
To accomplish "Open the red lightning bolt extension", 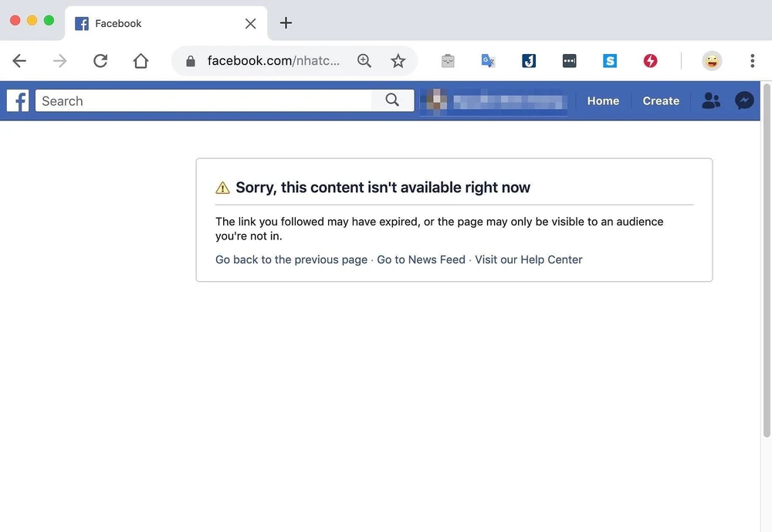I will click(650, 61).
